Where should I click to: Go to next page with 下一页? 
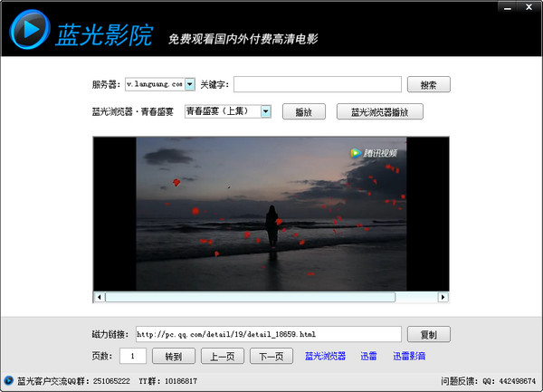click(x=271, y=356)
